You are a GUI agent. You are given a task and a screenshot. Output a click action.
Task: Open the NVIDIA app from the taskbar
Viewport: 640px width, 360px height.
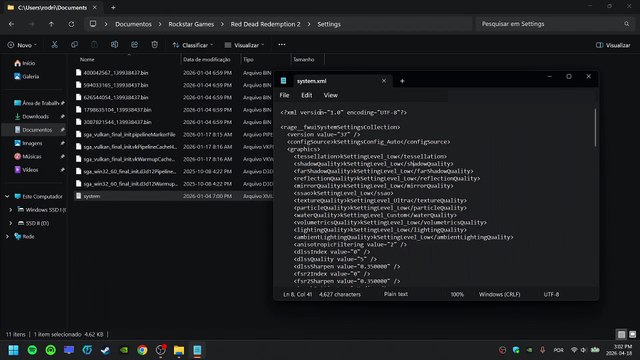point(124,350)
